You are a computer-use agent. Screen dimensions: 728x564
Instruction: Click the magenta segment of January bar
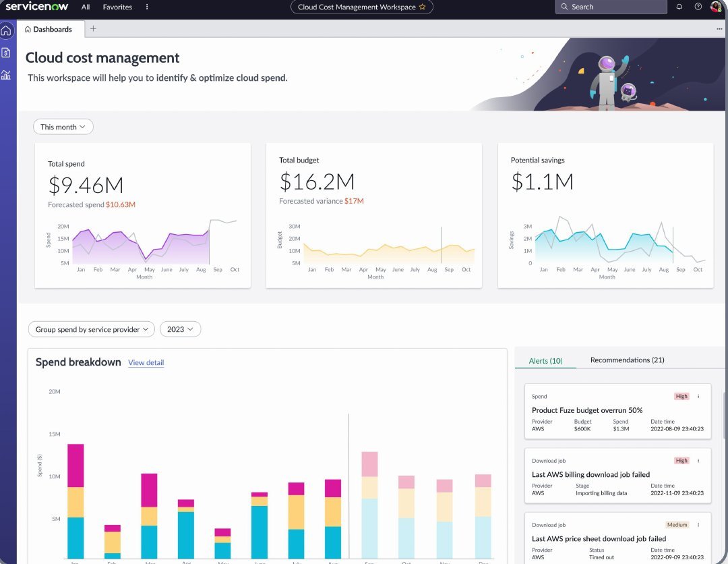(x=75, y=466)
